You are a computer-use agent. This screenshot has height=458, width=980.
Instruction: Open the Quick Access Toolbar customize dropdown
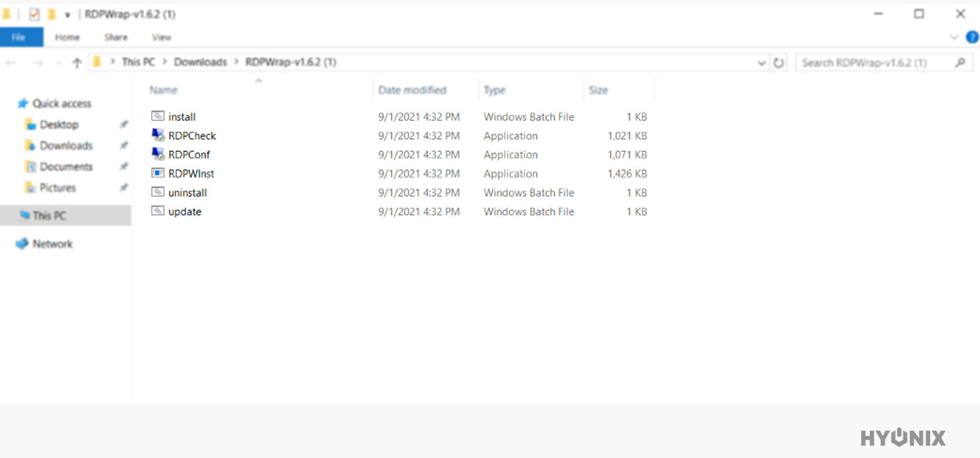coord(67,14)
